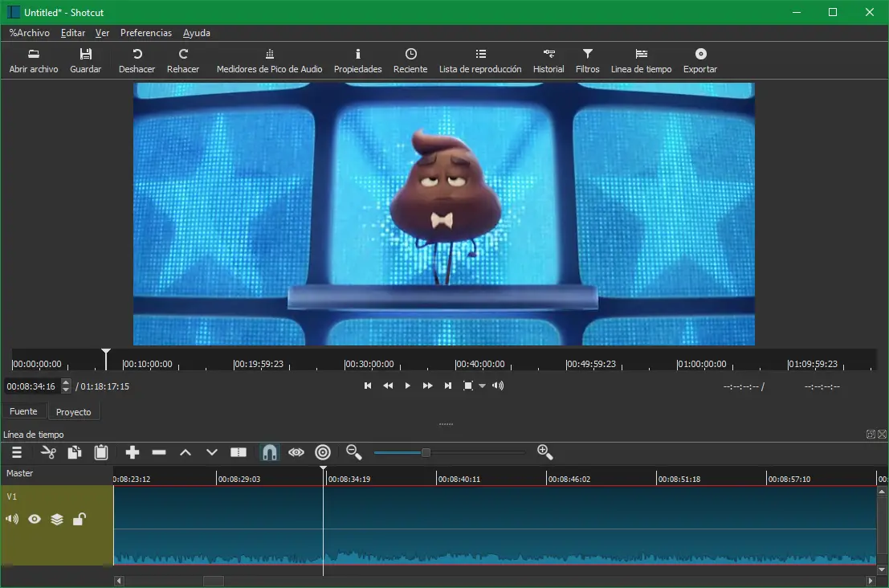This screenshot has height=588, width=889.
Task: Open the Filtros funnel panel
Action: click(x=587, y=60)
